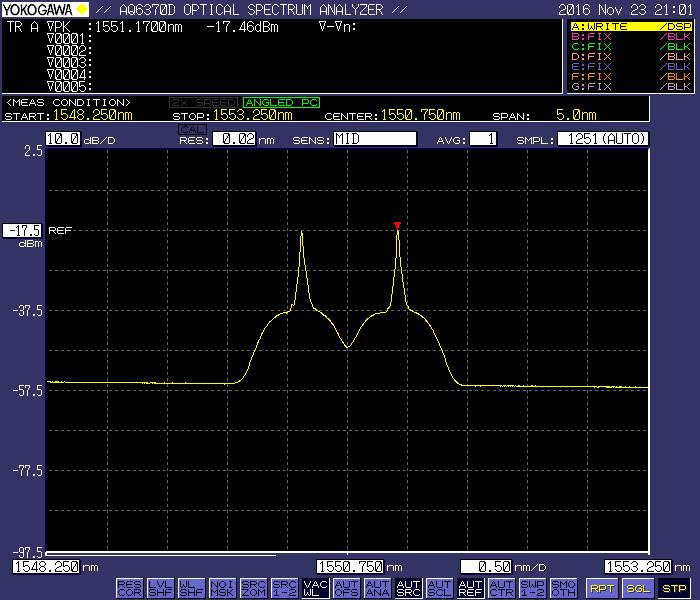This screenshot has width=700, height=600.
Task: Click the ∇-∇n marker difference label
Action: point(338,27)
